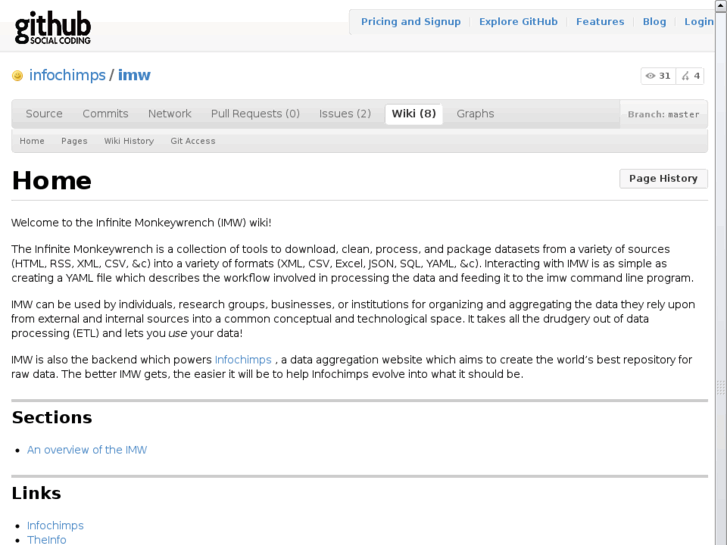Viewport: 727px width, 545px height.
Task: Open the Network tab
Action: [x=170, y=114]
